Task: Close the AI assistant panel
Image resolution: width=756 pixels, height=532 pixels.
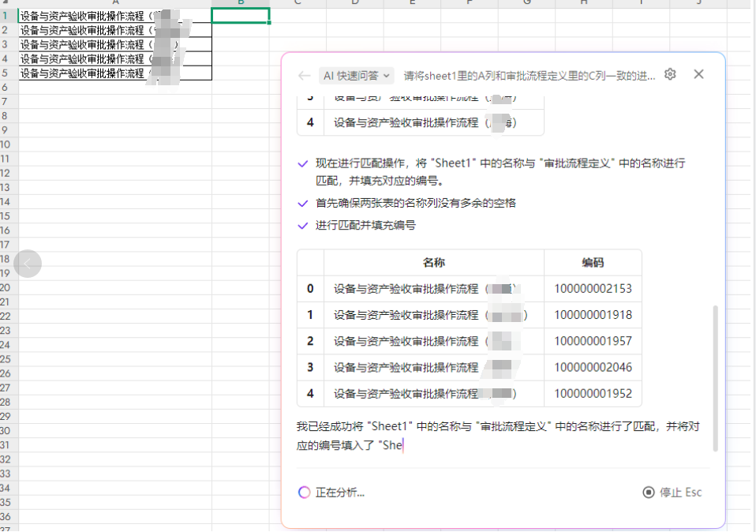Action: [698, 74]
